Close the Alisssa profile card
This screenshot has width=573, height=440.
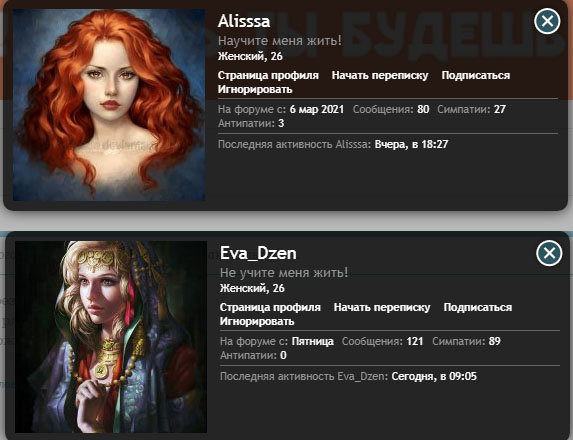(x=547, y=21)
